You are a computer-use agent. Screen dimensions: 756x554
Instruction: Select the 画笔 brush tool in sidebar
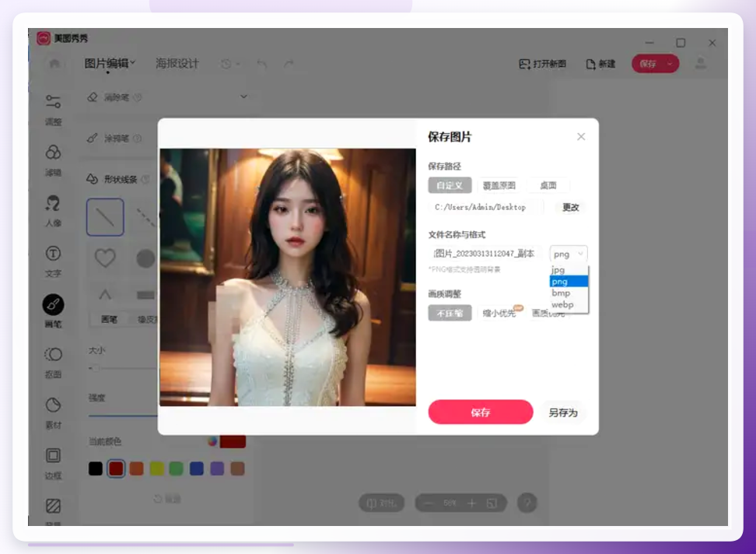pos(53,311)
